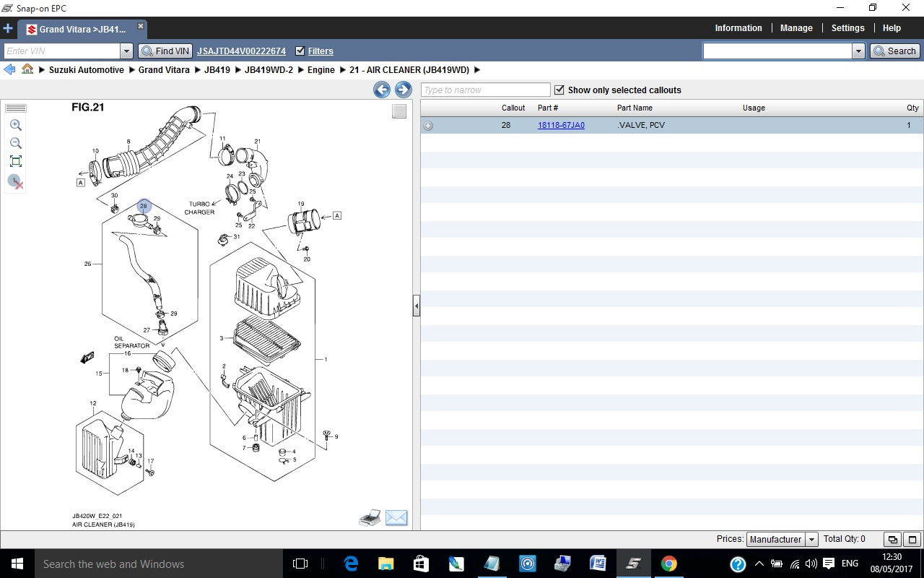
Task: Expand the Suzuki Automotive breadcrumb arrow
Action: point(131,69)
